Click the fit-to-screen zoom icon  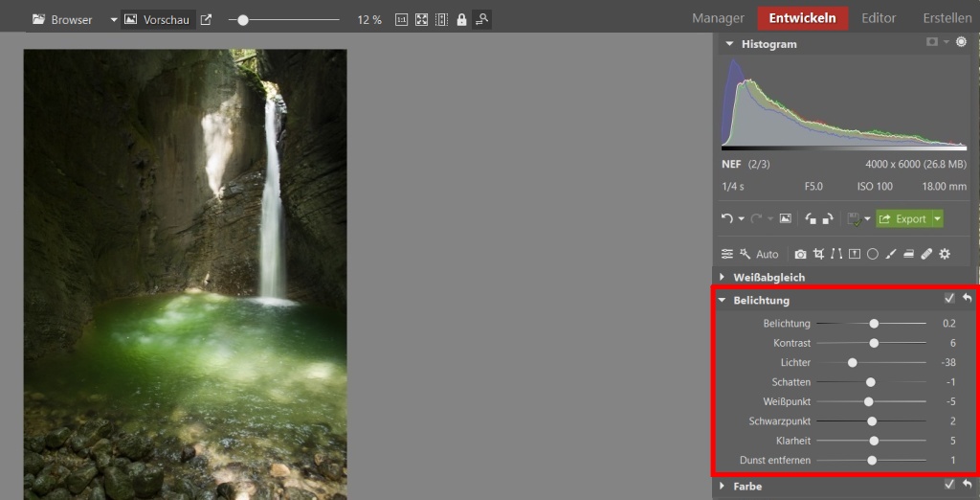coord(421,19)
